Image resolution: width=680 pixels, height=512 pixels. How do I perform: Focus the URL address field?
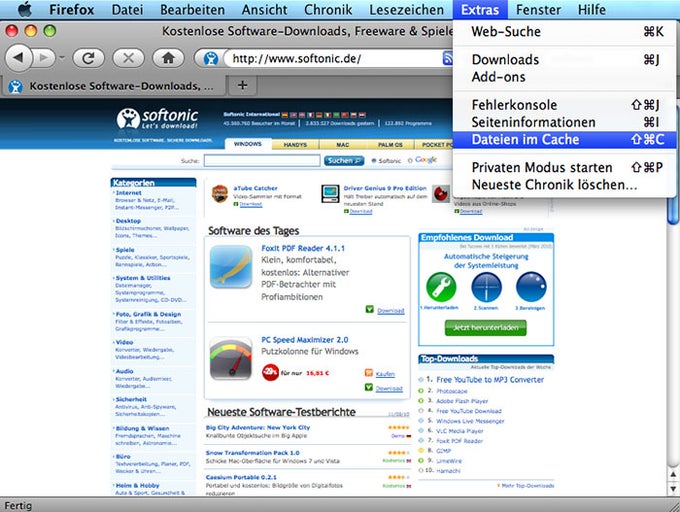(334, 58)
